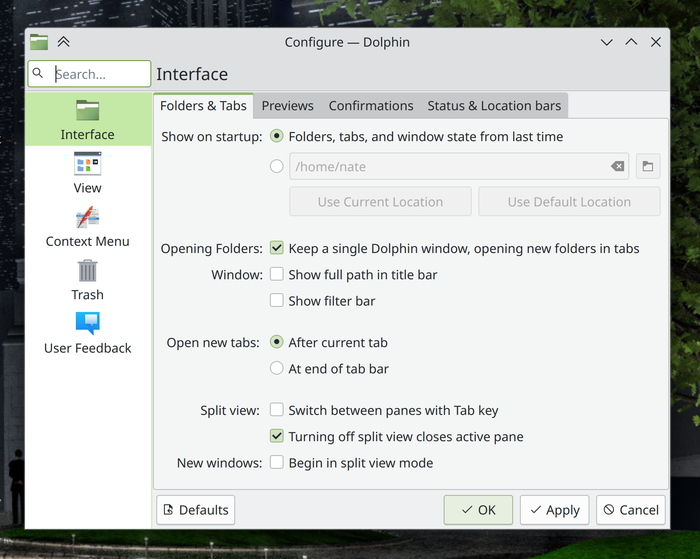The image size is (700, 559).
Task: Click the Search settings field
Action: pyautogui.click(x=98, y=74)
